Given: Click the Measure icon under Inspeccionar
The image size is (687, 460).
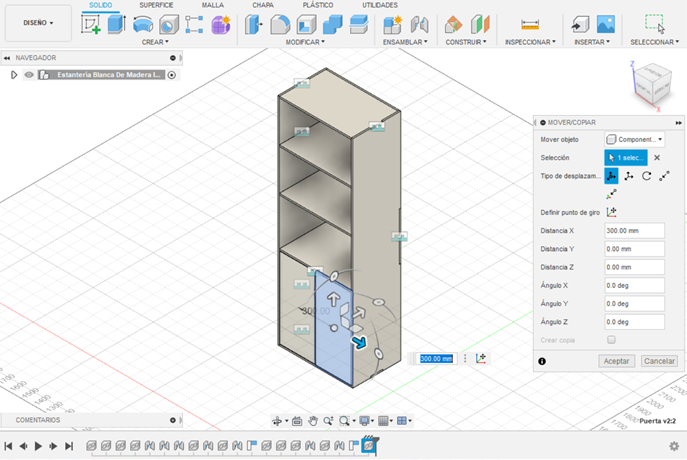Looking at the screenshot, I should 530,23.
